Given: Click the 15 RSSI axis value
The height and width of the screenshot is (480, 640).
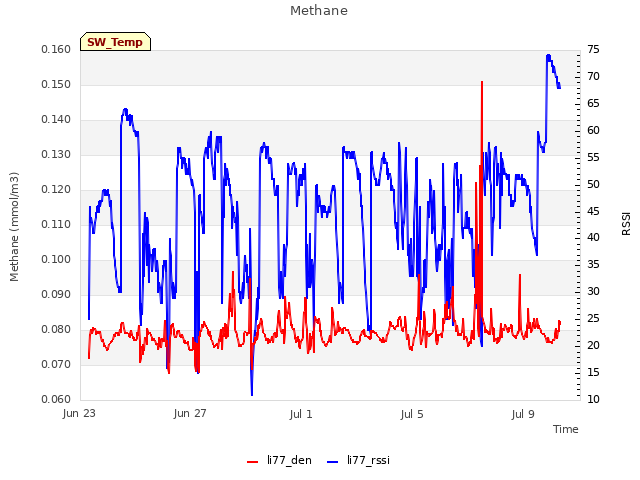Looking at the screenshot, I should 593,372.
